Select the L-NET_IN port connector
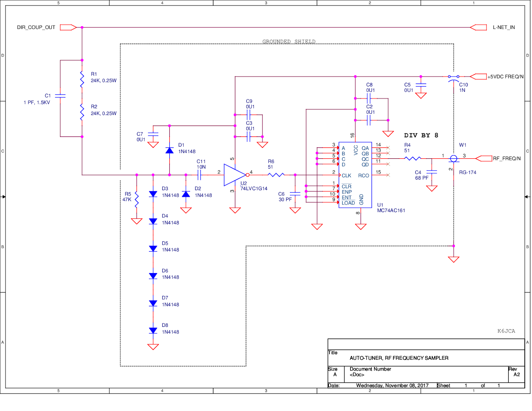 coord(479,27)
